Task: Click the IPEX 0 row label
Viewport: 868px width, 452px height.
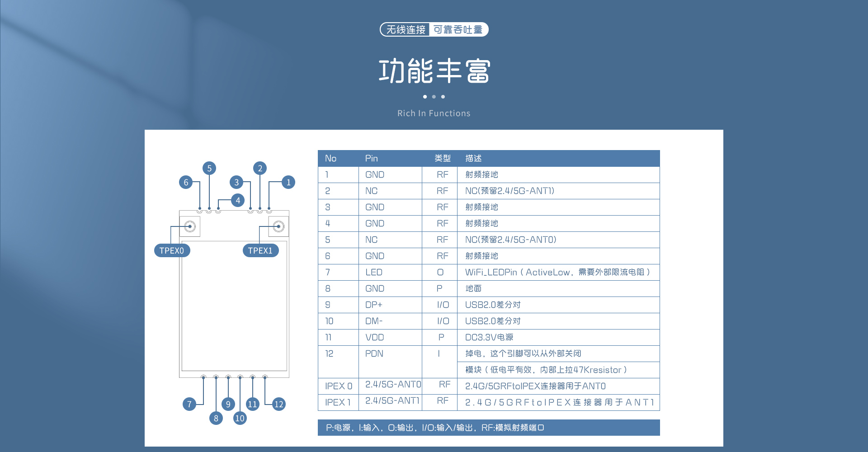Action: tap(338, 386)
